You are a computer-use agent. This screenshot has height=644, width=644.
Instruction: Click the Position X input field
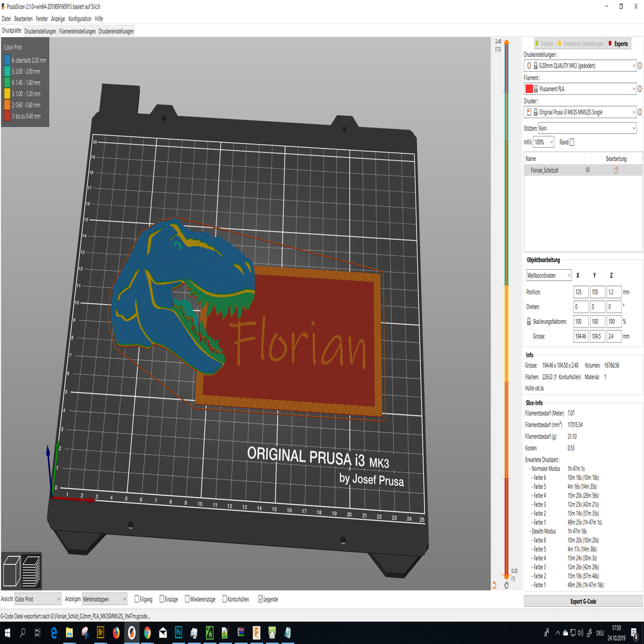(x=581, y=291)
